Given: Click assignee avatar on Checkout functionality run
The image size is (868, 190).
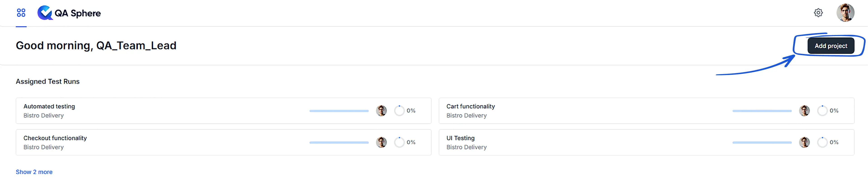Looking at the screenshot, I should coord(381,142).
